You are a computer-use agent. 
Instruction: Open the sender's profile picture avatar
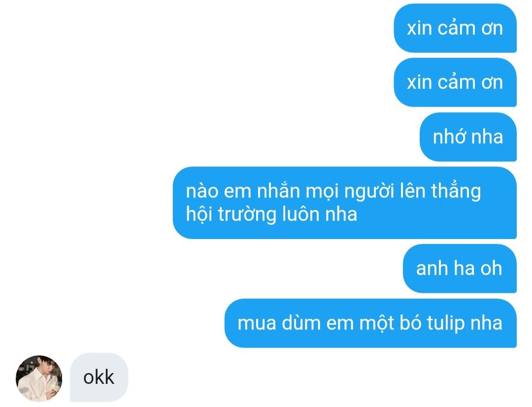point(39,378)
